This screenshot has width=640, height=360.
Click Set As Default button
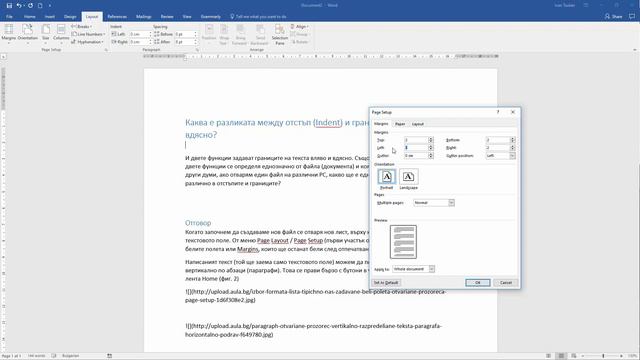tap(386, 282)
